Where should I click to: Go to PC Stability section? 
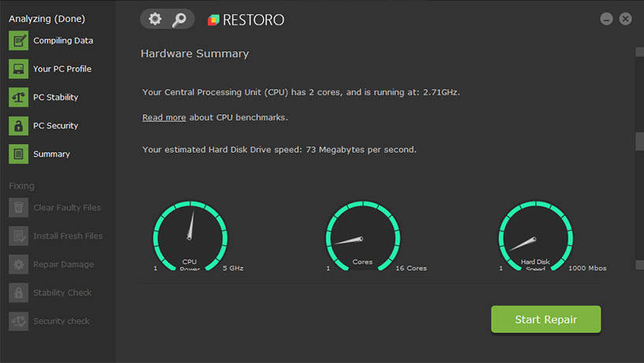click(56, 97)
